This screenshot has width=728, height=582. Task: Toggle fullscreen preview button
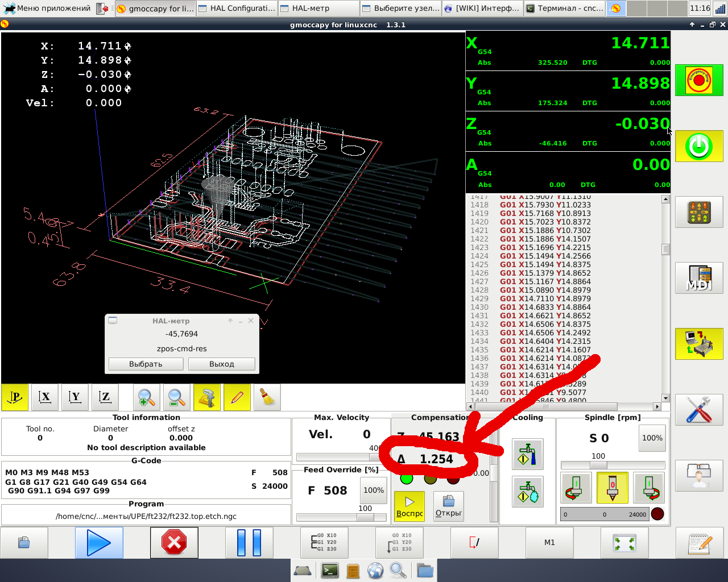pyautogui.click(x=624, y=543)
